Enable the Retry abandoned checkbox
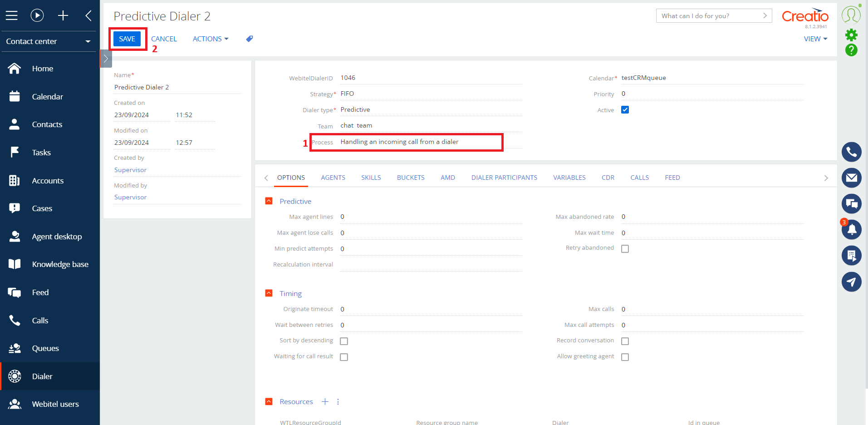The image size is (868, 425). pos(625,249)
